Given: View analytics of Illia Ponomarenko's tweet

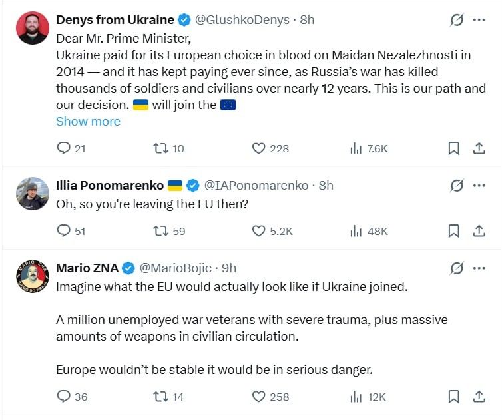Looking at the screenshot, I should click(x=356, y=231).
